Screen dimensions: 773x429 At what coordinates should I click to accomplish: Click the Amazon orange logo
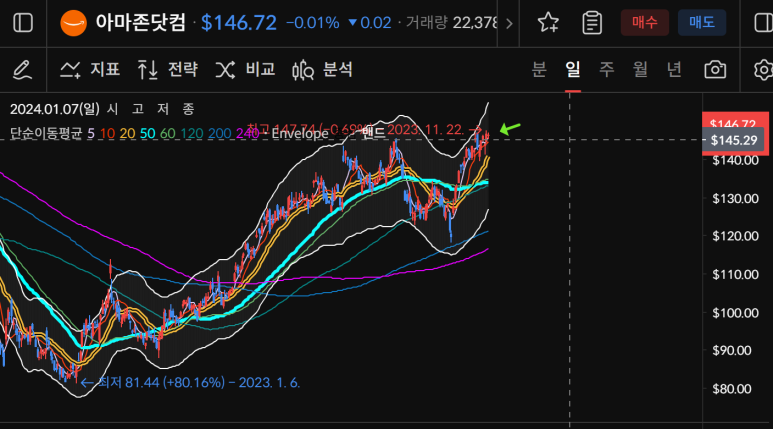(73, 23)
